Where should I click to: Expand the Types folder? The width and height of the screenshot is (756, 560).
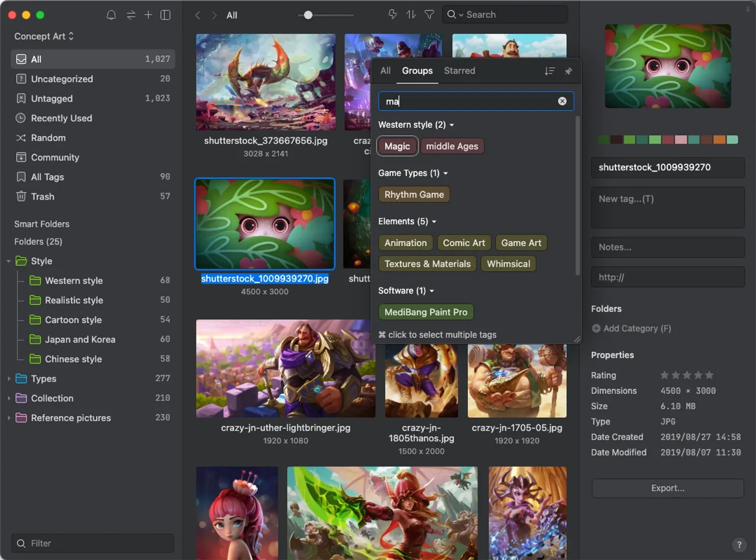pyautogui.click(x=9, y=379)
